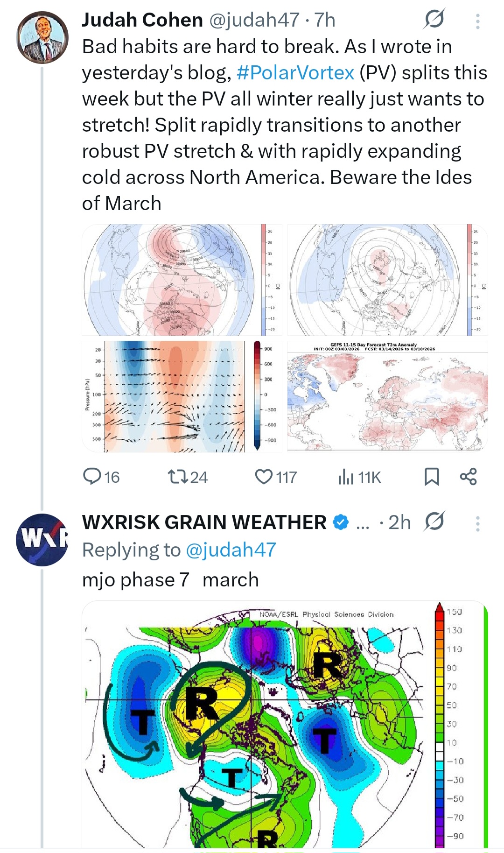Open the GEFS T2m anomaly forecast image

pyautogui.click(x=387, y=396)
